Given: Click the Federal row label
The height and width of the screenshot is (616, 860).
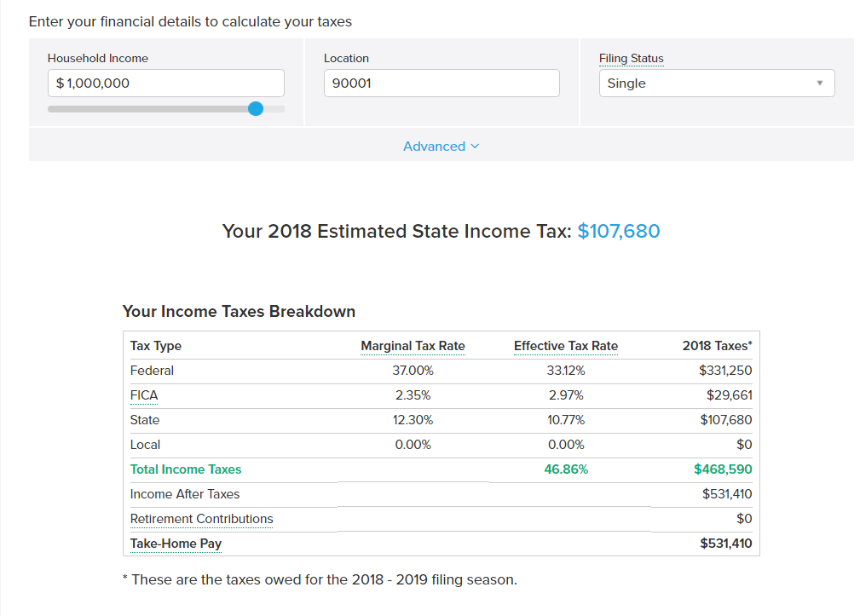Looking at the screenshot, I should (x=152, y=371).
